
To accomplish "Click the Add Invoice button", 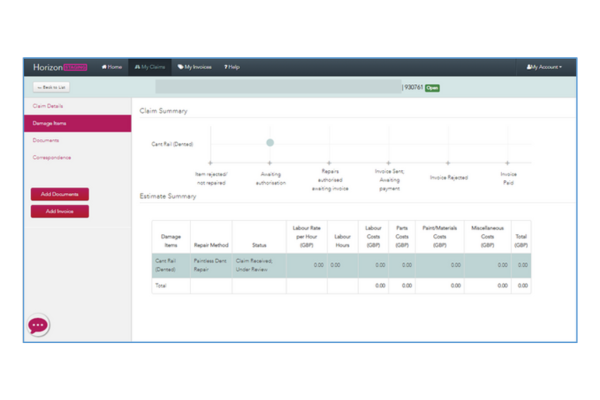I will pos(60,211).
